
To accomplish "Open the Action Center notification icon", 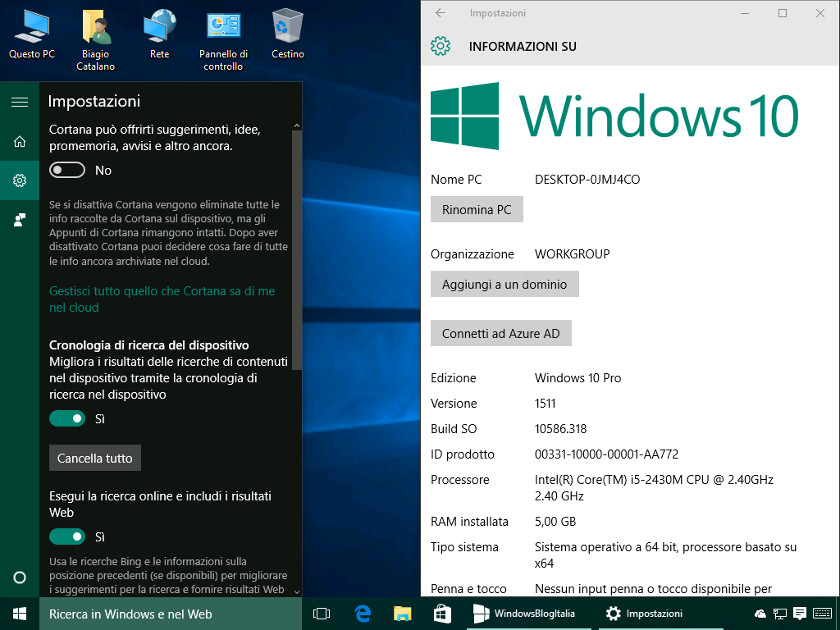I will click(x=800, y=614).
